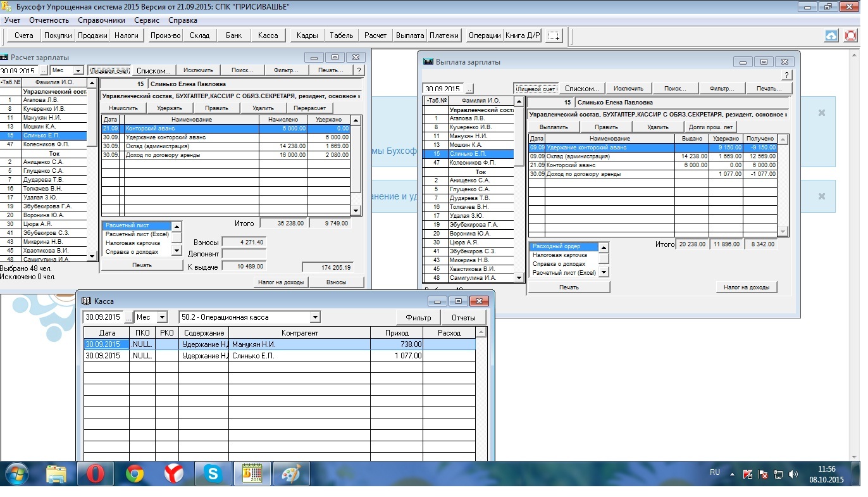Open the Мес period dropdown in Касса
Viewport: 868px width, 497px height.
[x=162, y=317]
